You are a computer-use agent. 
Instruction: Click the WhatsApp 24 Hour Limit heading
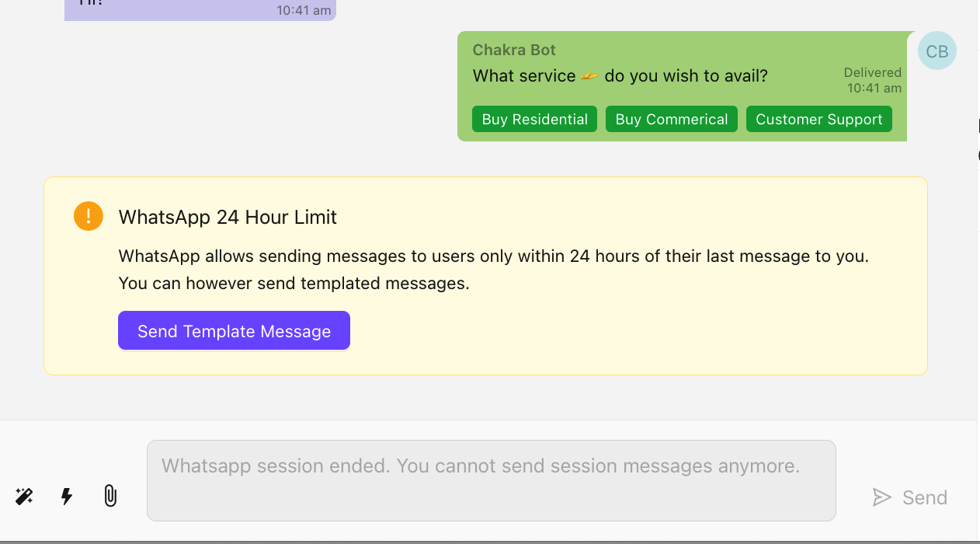click(x=228, y=217)
